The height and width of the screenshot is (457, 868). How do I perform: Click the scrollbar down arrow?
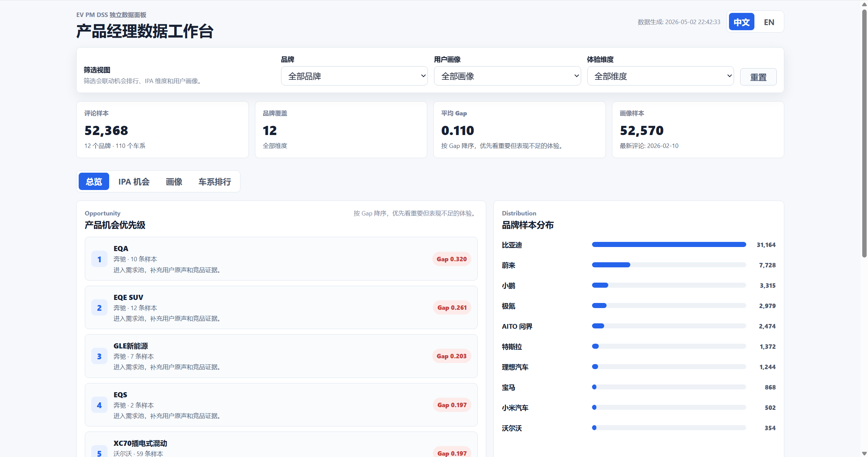(x=864, y=454)
